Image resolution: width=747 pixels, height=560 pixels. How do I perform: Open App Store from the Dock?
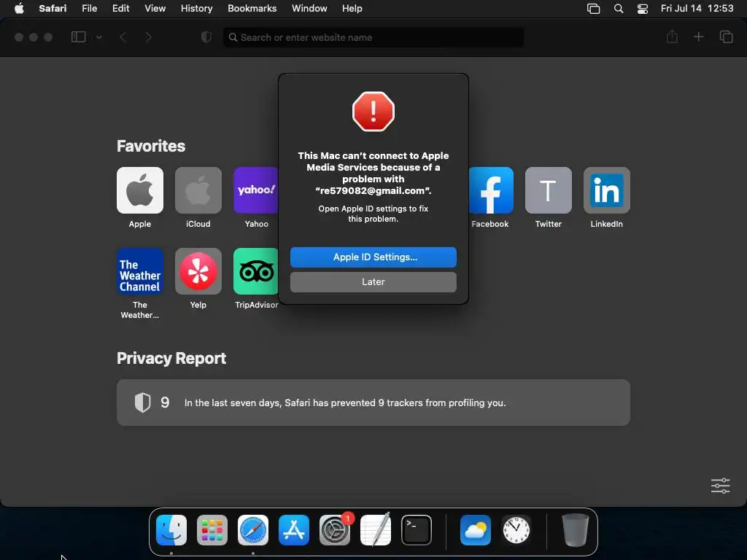coord(294,530)
